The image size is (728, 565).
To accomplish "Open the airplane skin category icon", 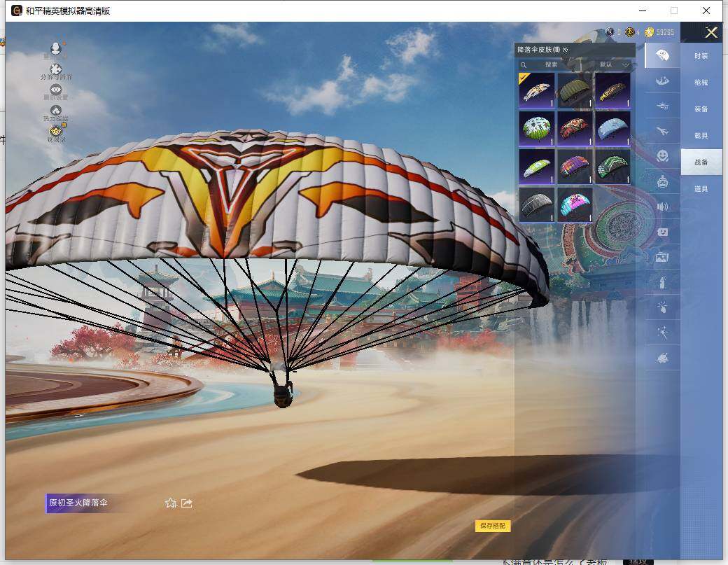I will pyautogui.click(x=662, y=132).
